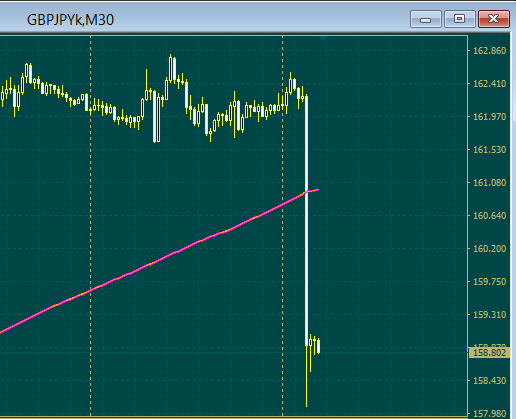The height and width of the screenshot is (419, 516).
Task: Click the 162.860 price scale label
Action: (489, 51)
